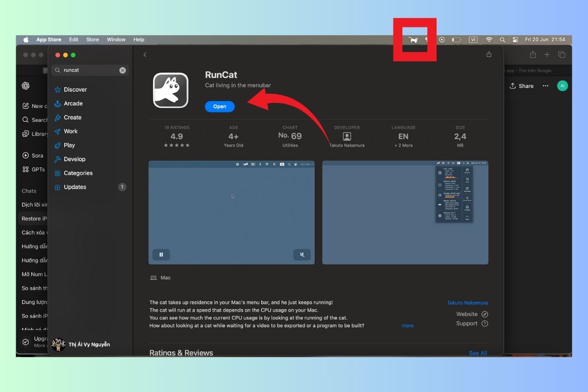Select Arcade in the App Store sidebar
The image size is (588, 392).
(90, 103)
